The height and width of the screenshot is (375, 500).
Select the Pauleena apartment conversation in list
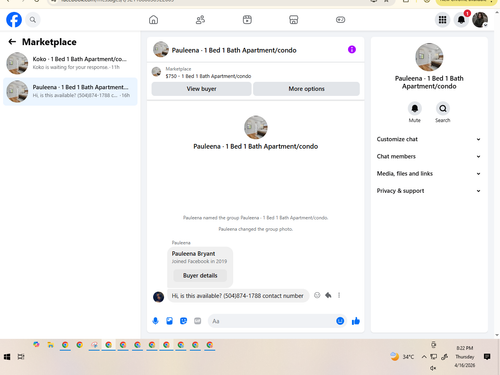[70, 91]
